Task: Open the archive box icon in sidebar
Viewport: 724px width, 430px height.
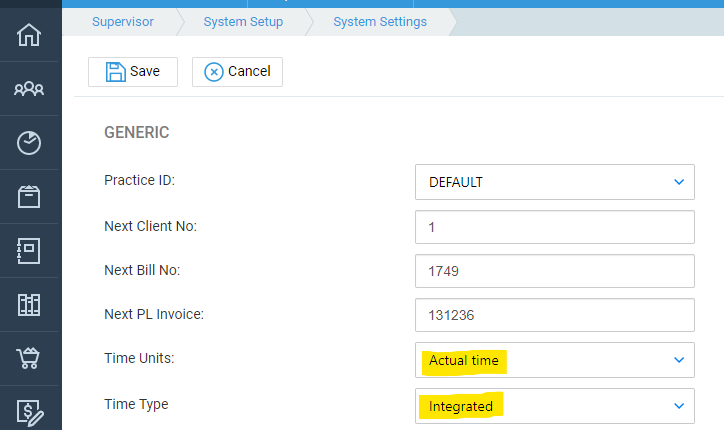Action: [x=29, y=197]
